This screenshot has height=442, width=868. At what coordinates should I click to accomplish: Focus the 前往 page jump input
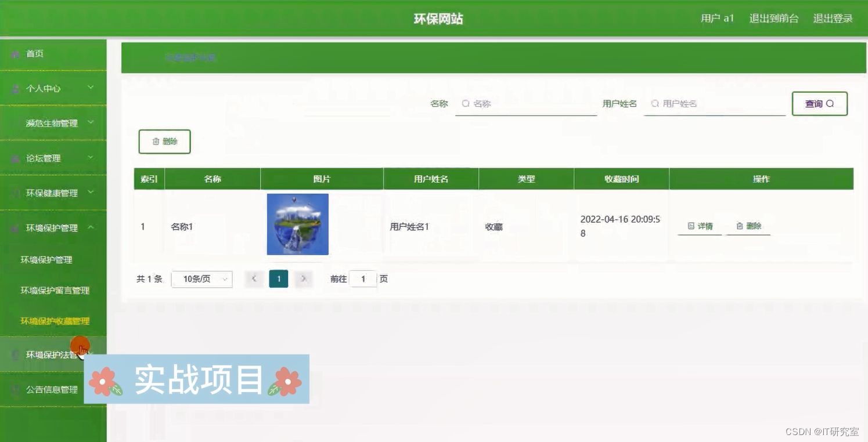(x=363, y=279)
